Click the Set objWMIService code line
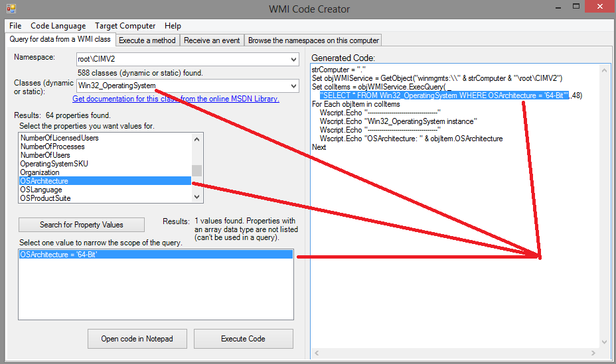 [x=437, y=78]
